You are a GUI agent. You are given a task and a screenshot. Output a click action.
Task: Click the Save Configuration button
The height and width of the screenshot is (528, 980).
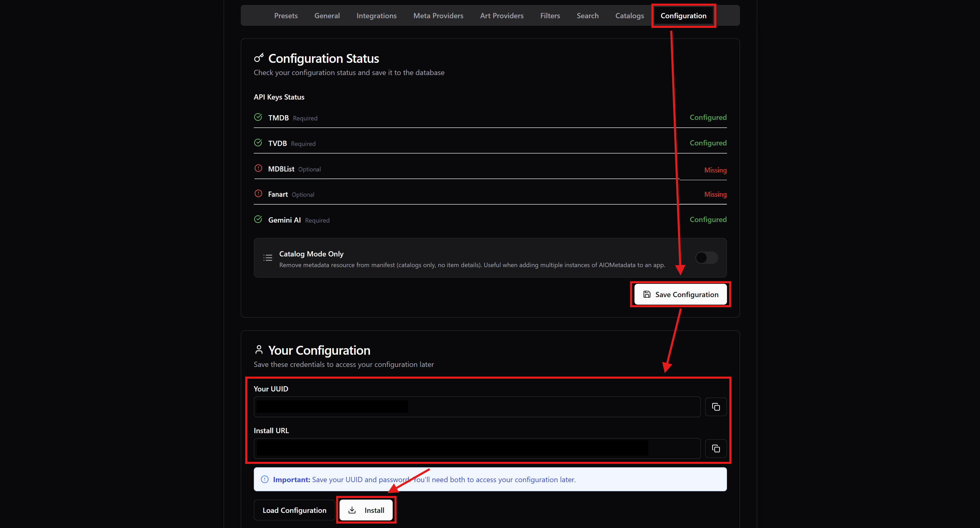tap(680, 294)
